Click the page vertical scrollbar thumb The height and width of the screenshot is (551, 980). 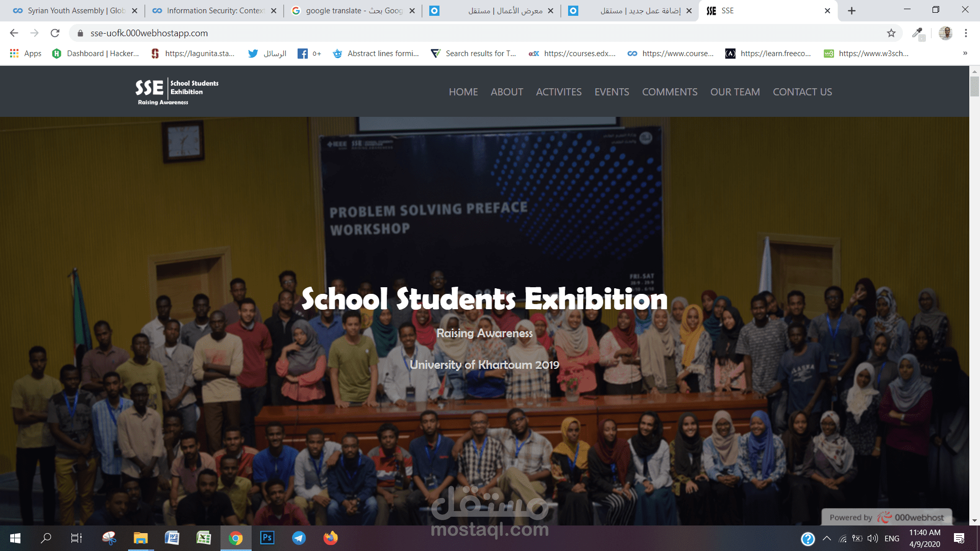coord(974,87)
